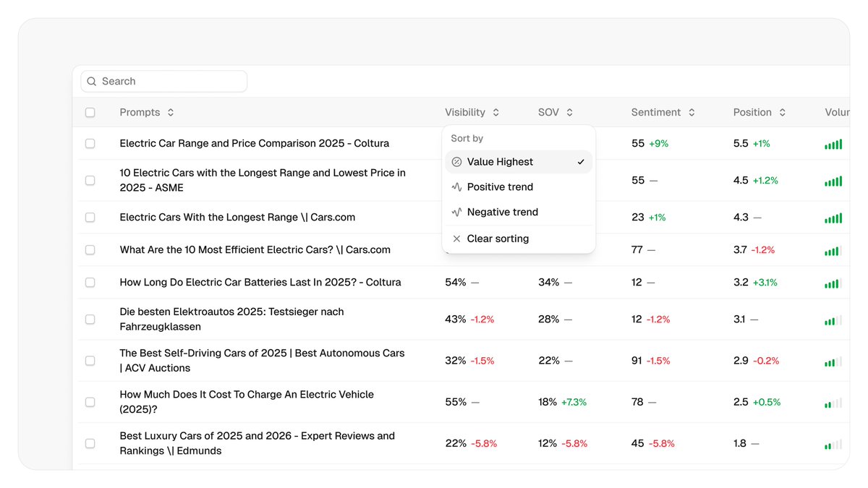Viewport: 868px width, 488px height.
Task: Click the Negative trend pulse icon
Action: point(456,212)
